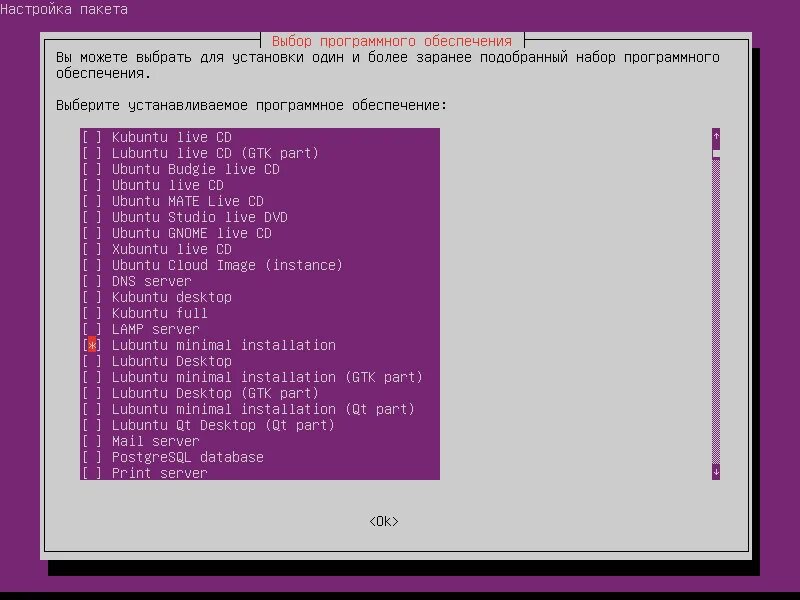
Task: Click the scrollbar up arrow
Action: [716, 136]
